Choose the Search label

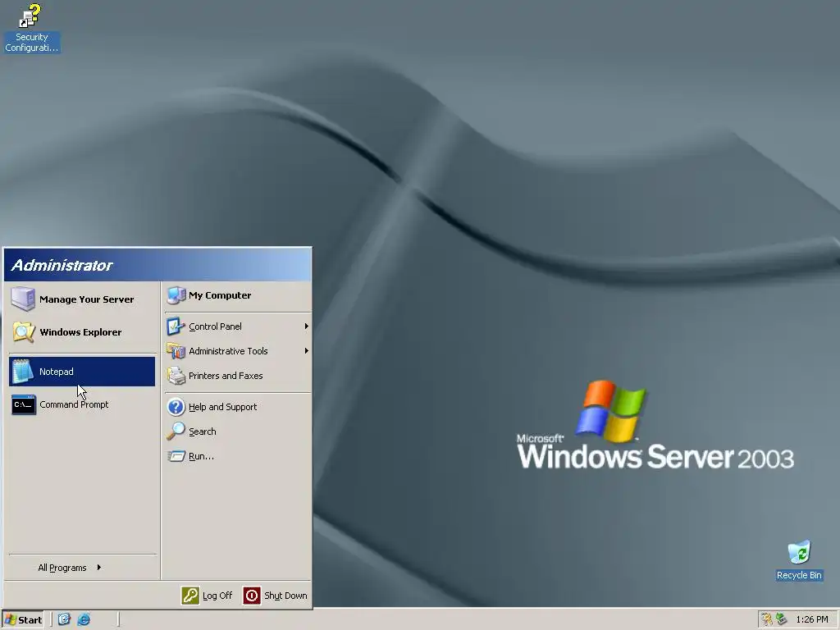(203, 431)
